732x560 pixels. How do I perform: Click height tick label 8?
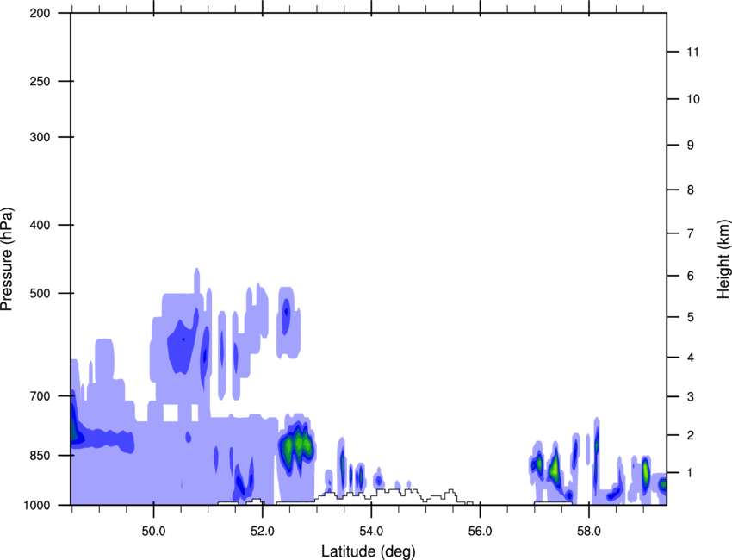coord(691,190)
